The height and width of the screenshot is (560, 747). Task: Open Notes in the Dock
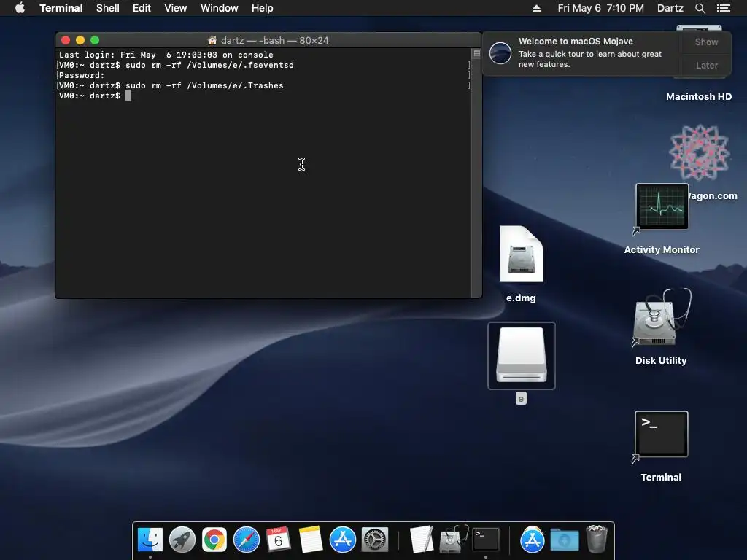(x=311, y=540)
